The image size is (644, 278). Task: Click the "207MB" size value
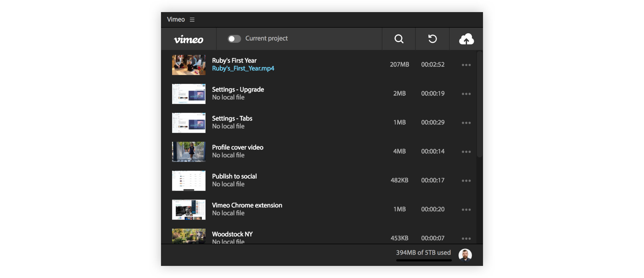point(399,64)
